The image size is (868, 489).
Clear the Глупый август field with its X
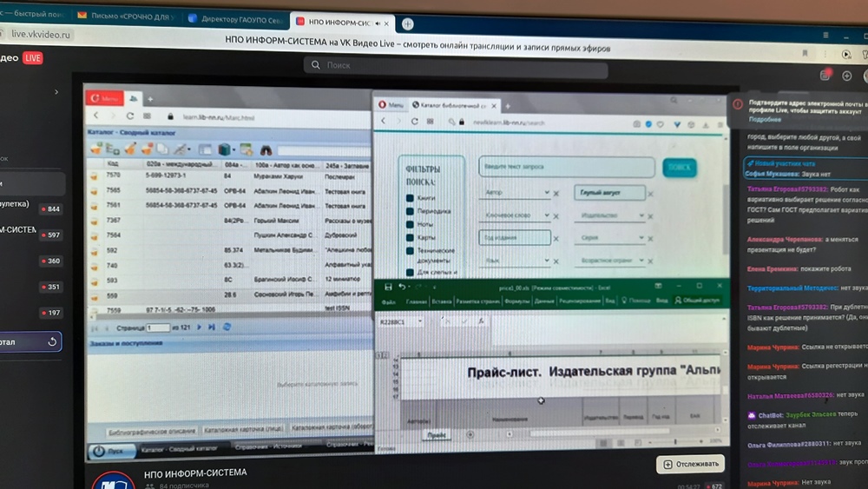[x=650, y=194]
